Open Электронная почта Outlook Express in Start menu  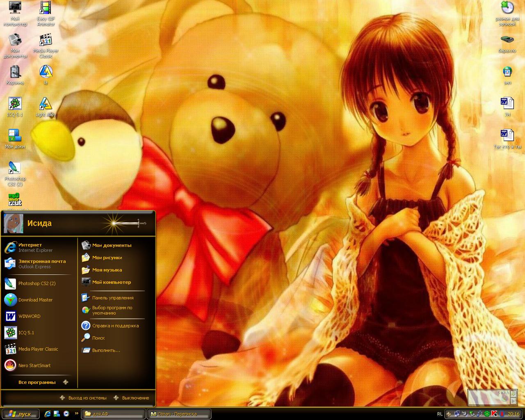[x=39, y=264]
